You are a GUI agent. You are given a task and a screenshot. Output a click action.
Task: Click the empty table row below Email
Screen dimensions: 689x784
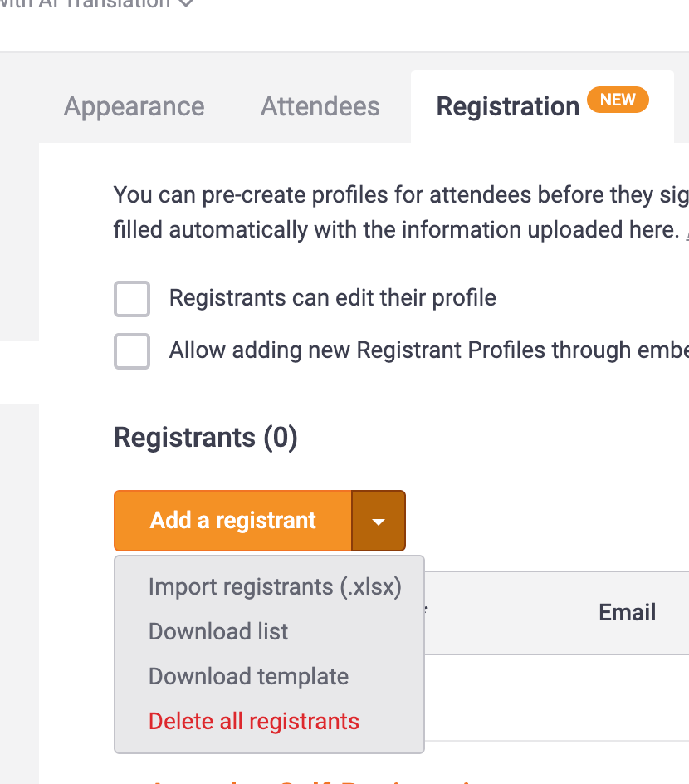point(564,698)
